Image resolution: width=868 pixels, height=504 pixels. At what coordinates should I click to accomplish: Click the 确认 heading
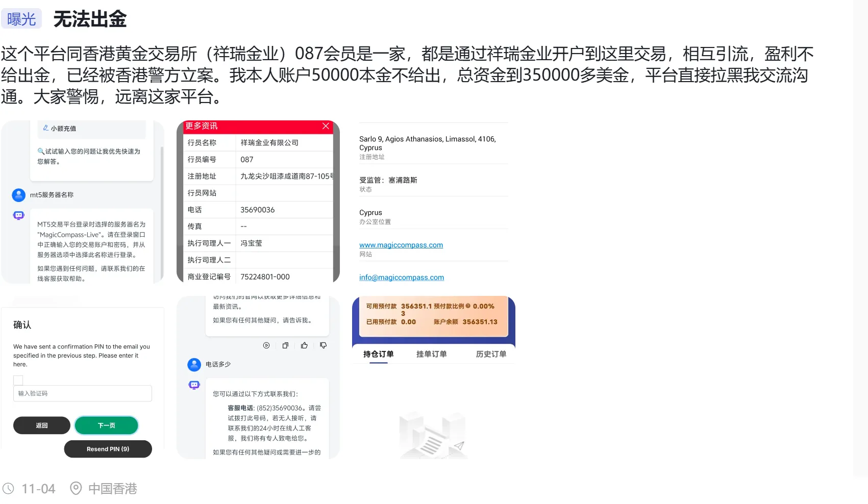coord(22,325)
